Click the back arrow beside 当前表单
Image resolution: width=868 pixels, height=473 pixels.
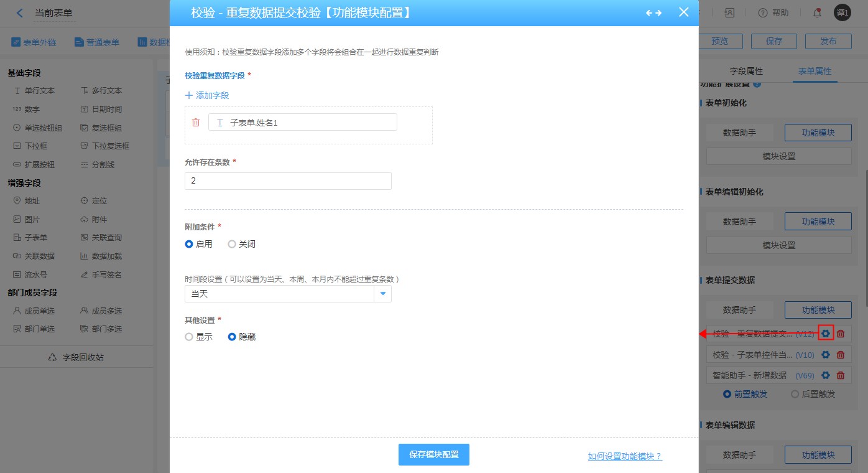coord(20,13)
